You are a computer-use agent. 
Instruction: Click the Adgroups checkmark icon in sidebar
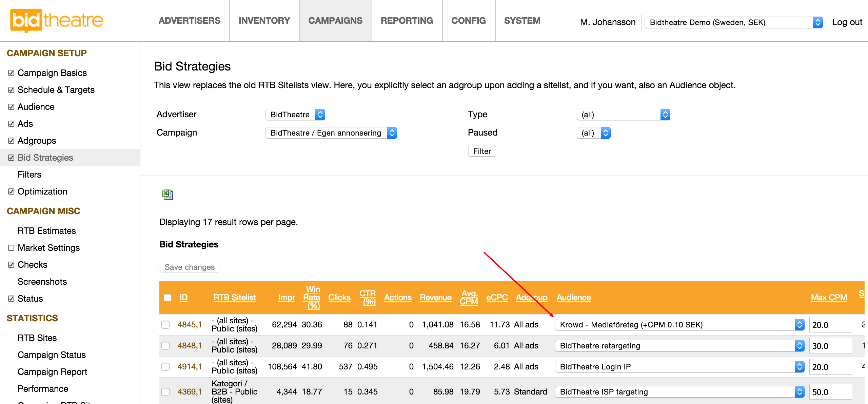coord(11,141)
